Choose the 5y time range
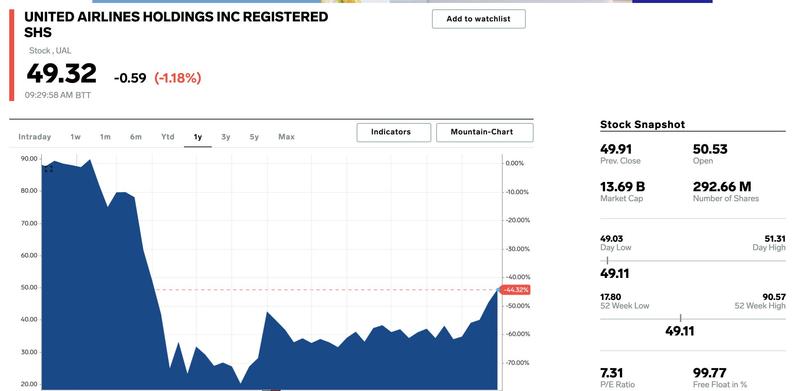This screenshot has height=391, width=800. click(x=254, y=137)
